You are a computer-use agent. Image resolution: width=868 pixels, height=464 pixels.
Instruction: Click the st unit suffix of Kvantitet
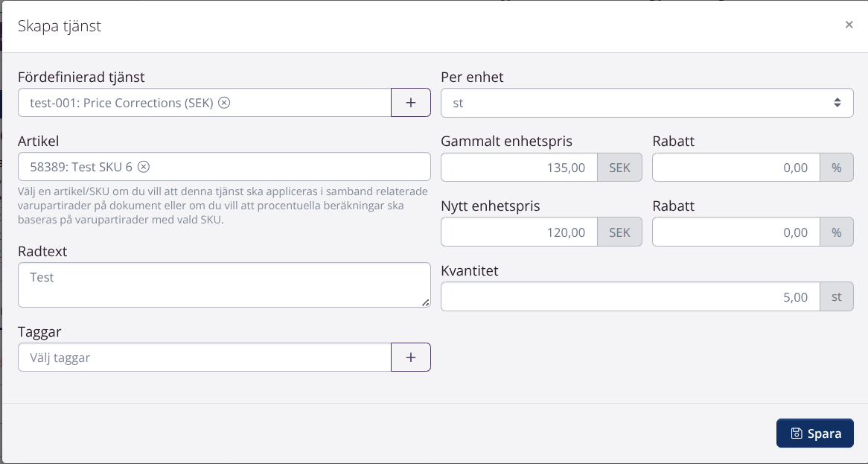pyautogui.click(x=837, y=297)
